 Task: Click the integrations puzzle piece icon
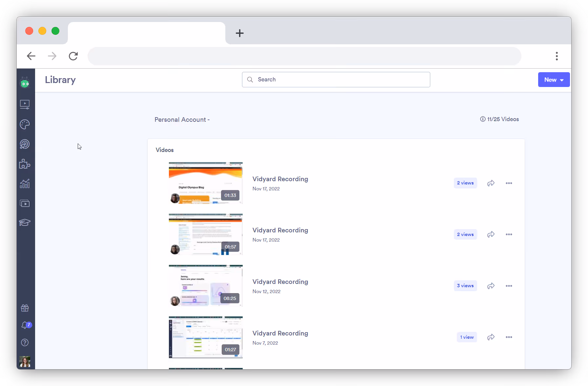pyautogui.click(x=25, y=164)
